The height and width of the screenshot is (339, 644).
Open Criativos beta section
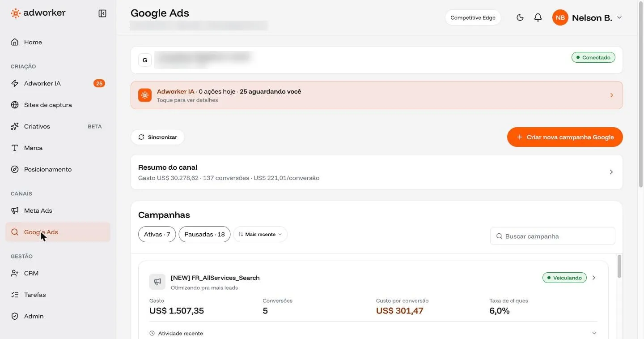click(58, 126)
